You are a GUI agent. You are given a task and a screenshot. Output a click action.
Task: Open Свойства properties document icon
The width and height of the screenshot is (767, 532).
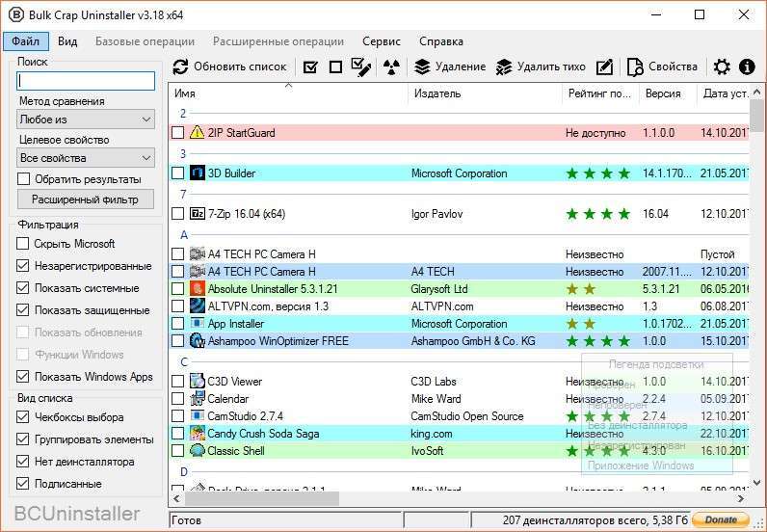pyautogui.click(x=635, y=67)
